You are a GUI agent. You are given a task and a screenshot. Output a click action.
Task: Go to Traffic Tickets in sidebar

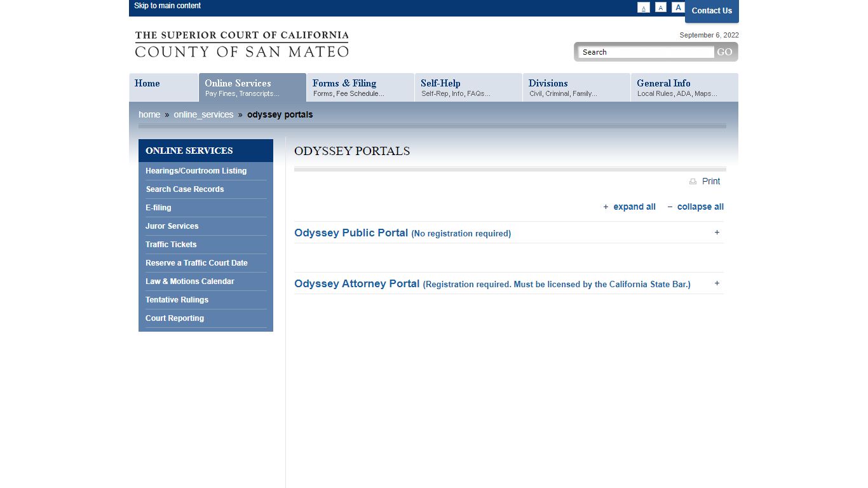pyautogui.click(x=171, y=245)
